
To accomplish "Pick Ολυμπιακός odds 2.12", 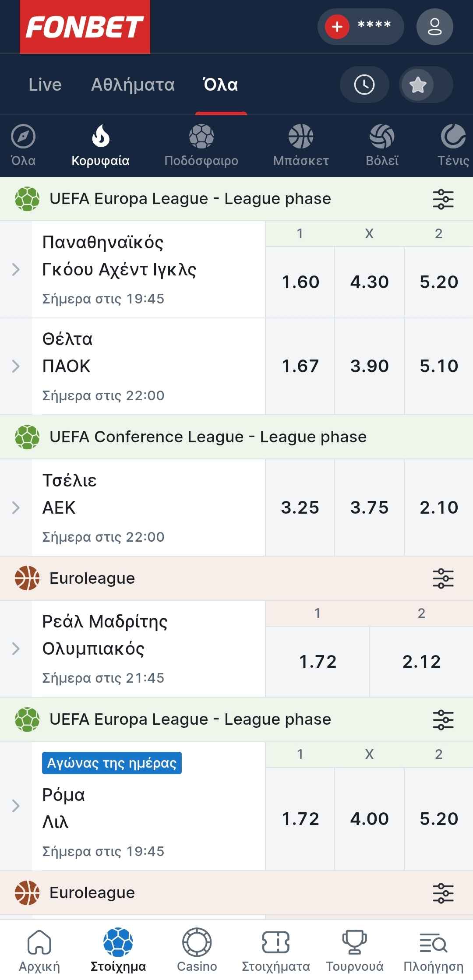I will [421, 661].
